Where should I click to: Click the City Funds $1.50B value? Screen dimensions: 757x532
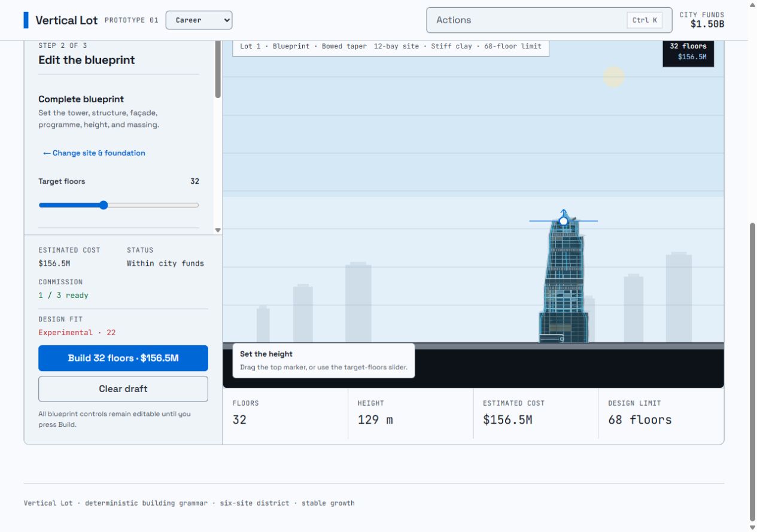click(707, 25)
